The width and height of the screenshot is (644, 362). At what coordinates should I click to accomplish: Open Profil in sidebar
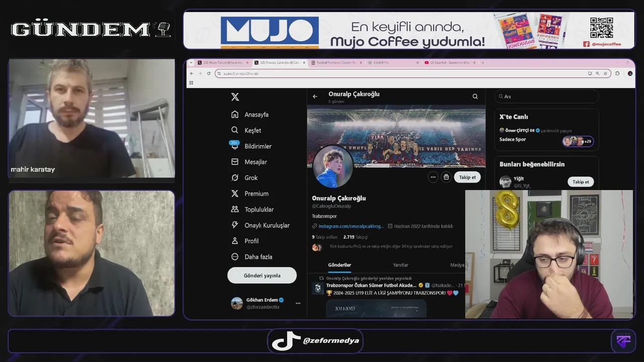[245, 241]
